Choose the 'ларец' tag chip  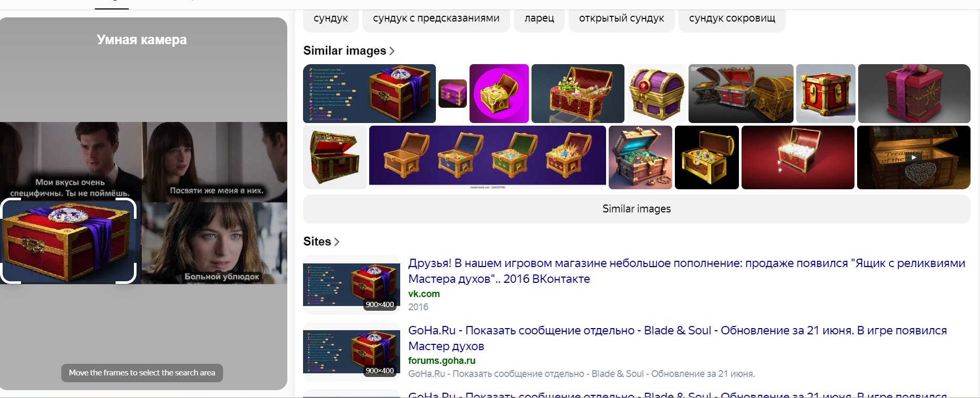(x=539, y=18)
